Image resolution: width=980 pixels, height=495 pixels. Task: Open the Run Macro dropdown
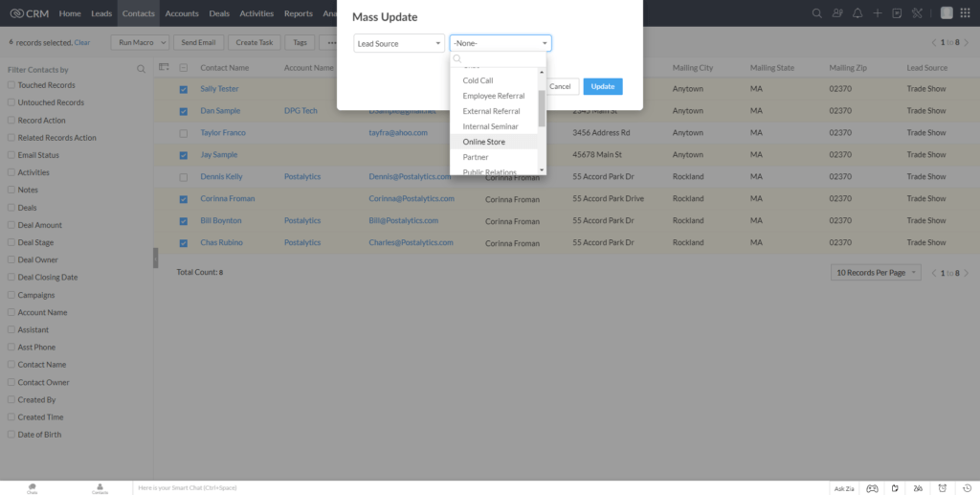[x=140, y=42]
